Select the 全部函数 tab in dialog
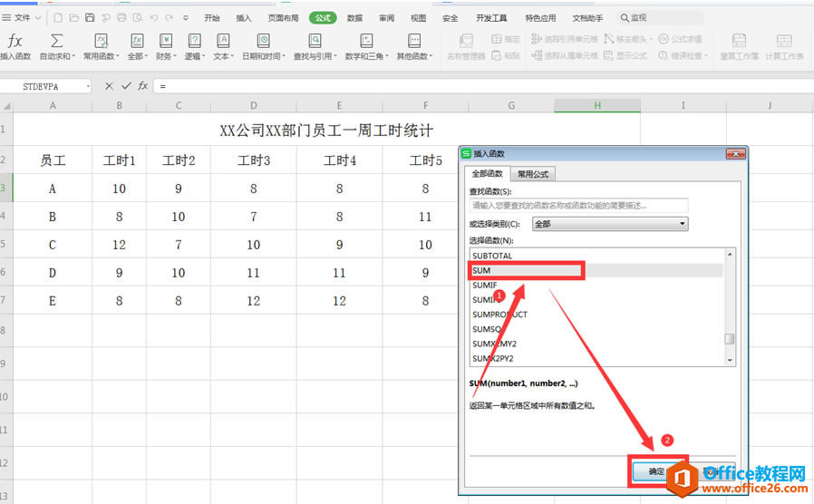Viewport: 814px width, 504px height. [487, 173]
